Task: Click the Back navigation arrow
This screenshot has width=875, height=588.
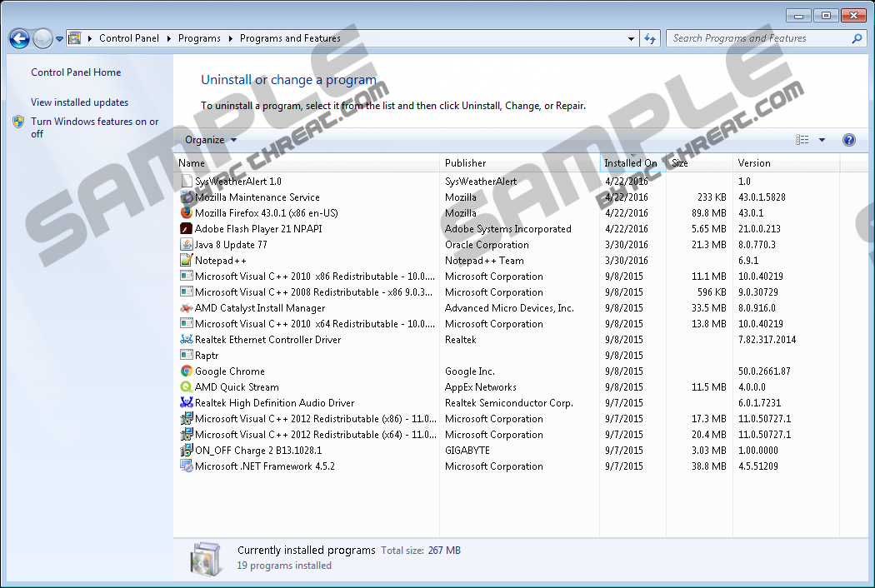Action: (19, 38)
